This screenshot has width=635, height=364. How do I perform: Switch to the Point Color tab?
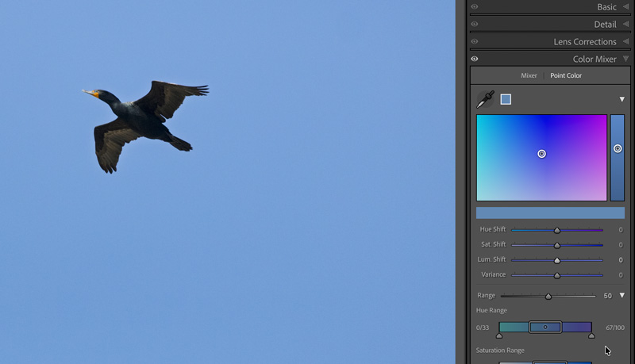(566, 76)
